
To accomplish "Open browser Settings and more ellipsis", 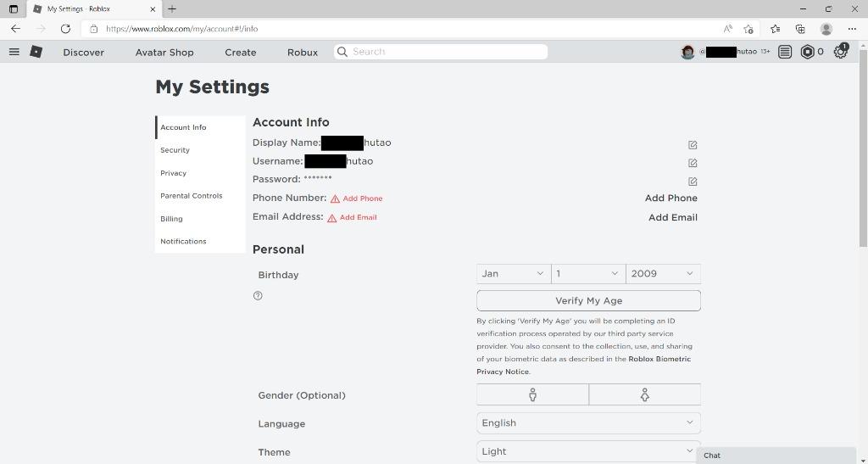I will tap(852, 29).
